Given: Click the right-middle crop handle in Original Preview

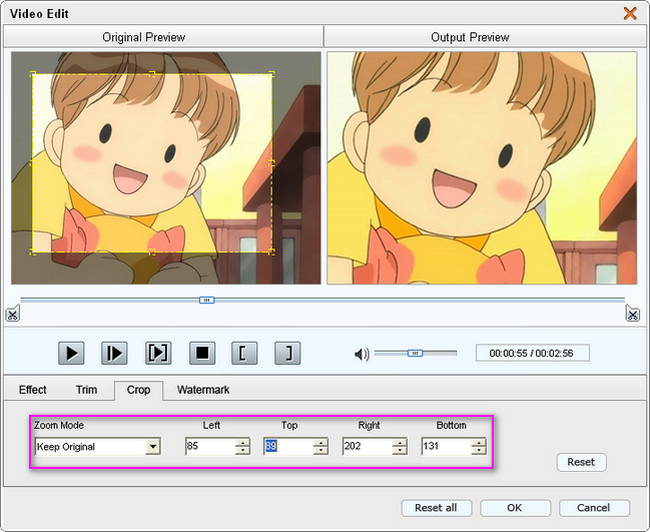Looking at the screenshot, I should tap(272, 163).
